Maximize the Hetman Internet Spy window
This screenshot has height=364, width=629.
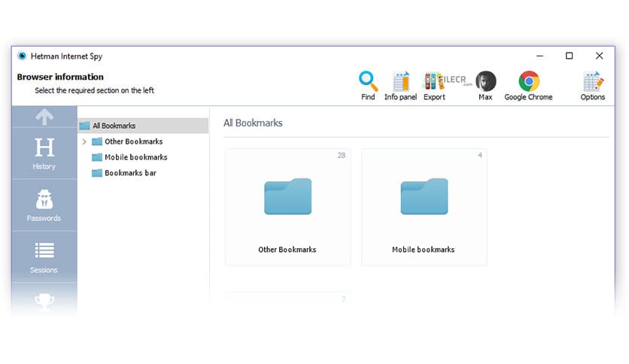tap(570, 56)
